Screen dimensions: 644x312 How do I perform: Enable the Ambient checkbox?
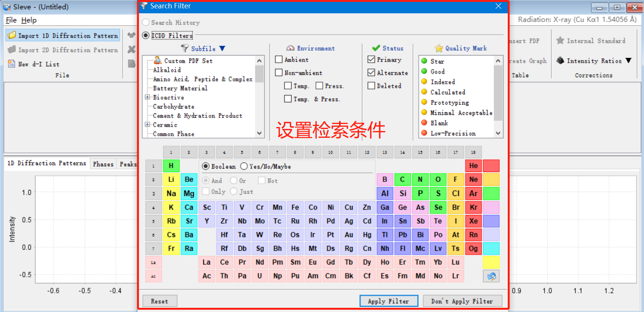(279, 60)
